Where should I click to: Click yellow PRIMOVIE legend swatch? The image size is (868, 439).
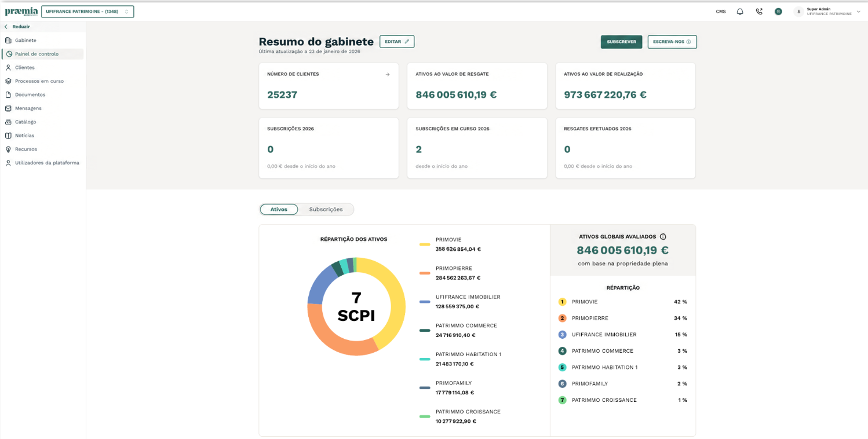[x=425, y=244]
